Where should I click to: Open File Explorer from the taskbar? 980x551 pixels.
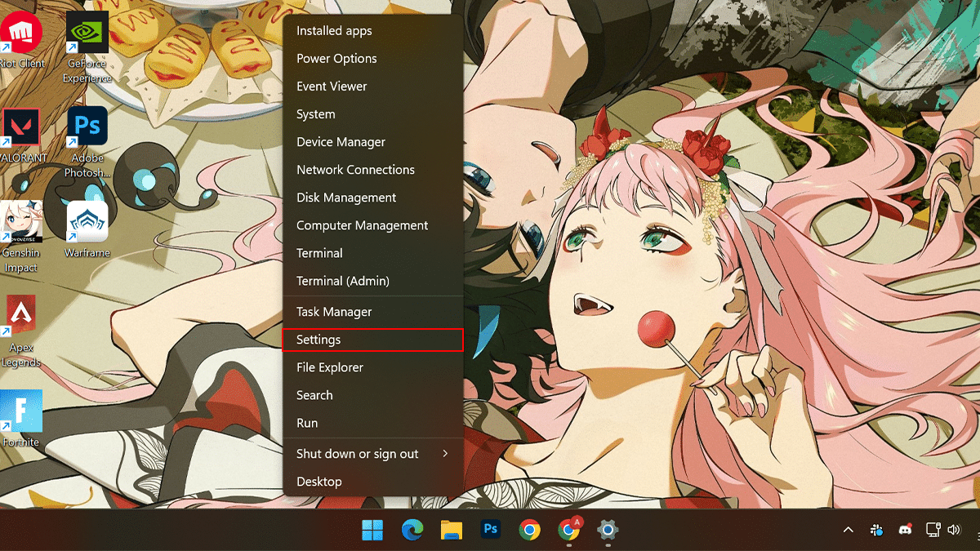[452, 530]
